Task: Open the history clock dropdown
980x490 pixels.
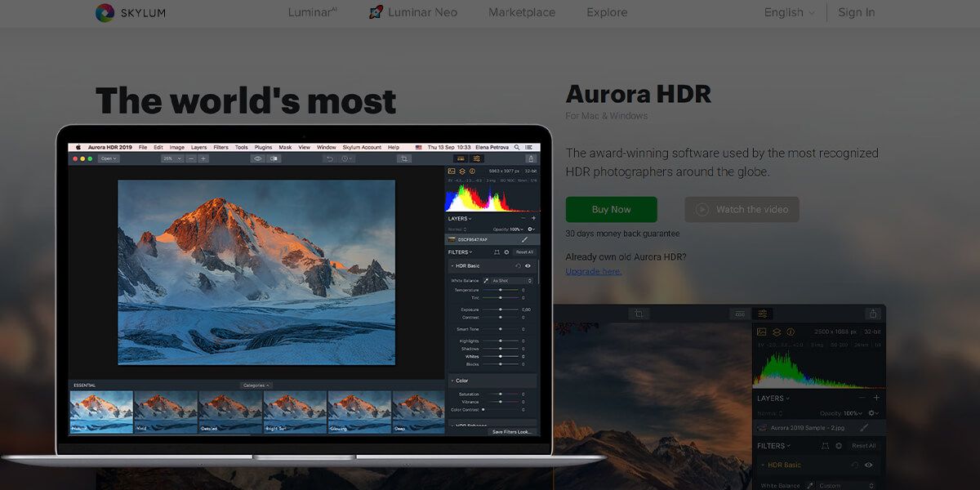Action: click(x=347, y=158)
